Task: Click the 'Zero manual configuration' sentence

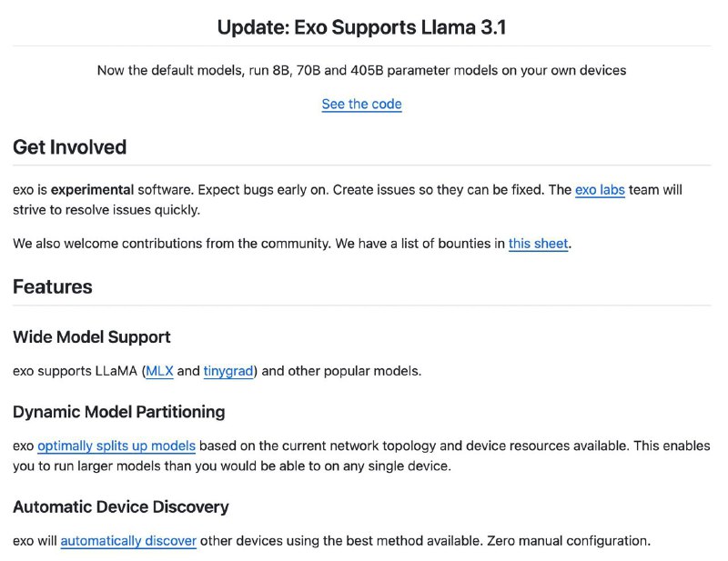Action: [x=568, y=541]
